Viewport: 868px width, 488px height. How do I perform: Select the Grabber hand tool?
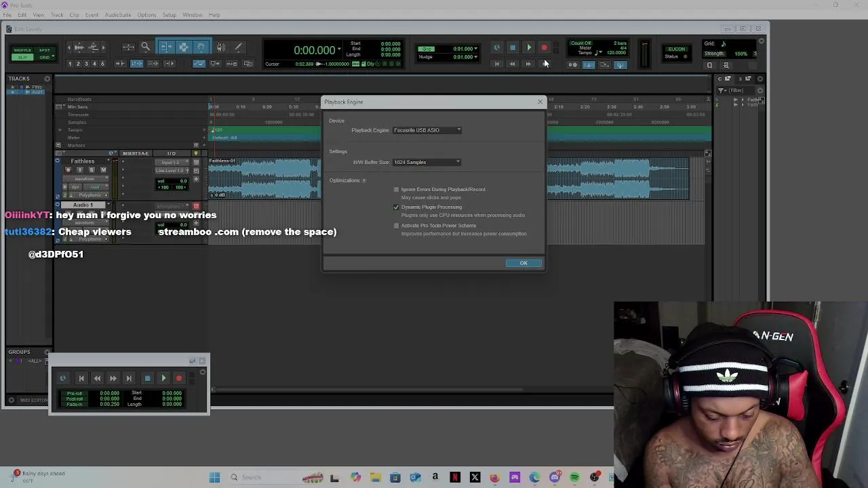coord(201,47)
